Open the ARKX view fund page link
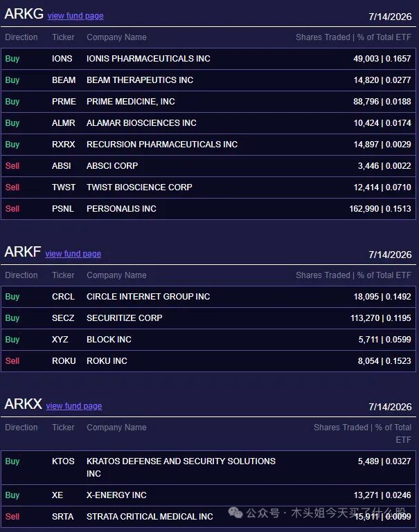 click(x=74, y=406)
